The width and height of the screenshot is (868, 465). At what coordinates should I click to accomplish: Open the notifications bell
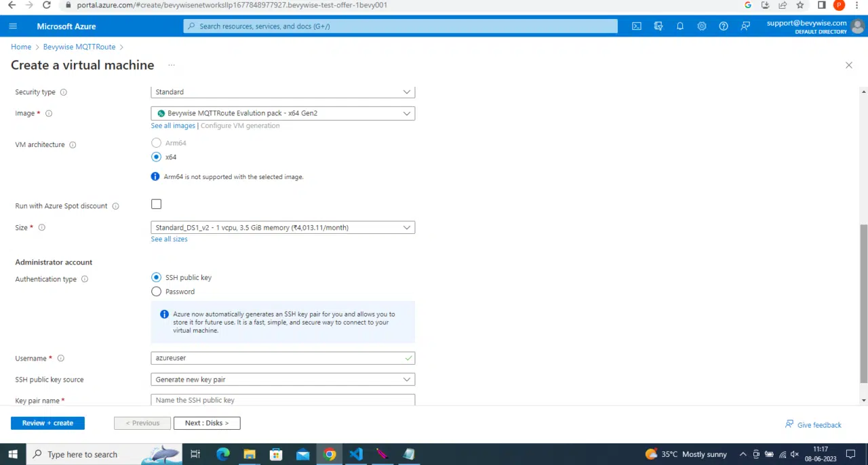click(x=680, y=26)
